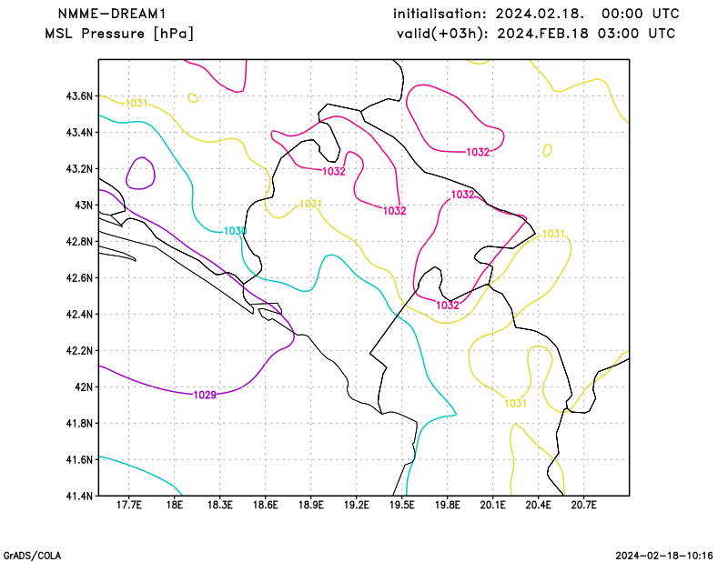This screenshot has width=728, height=562.
Task: Click the 42.4N latitude label
Action: pyautogui.click(x=79, y=314)
